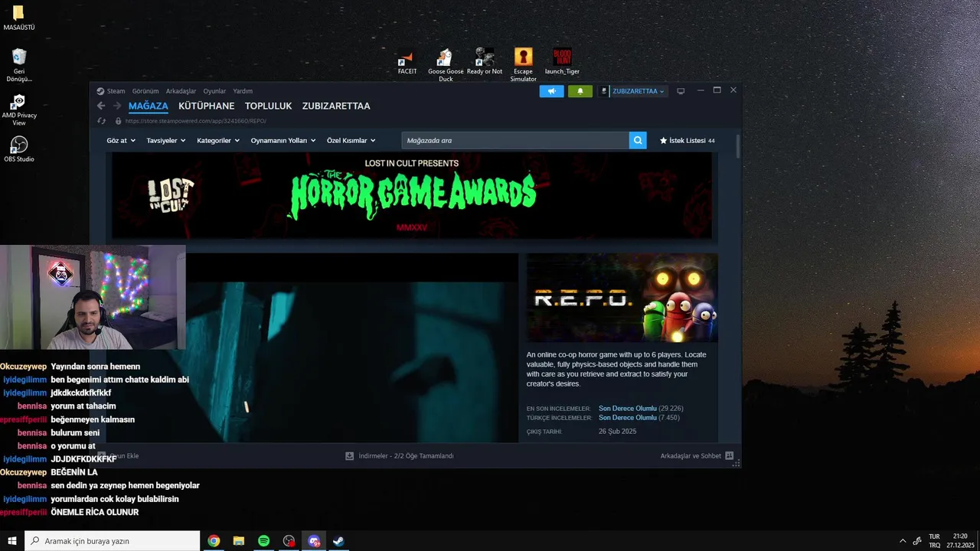Open the FACEIT desktop shortcut
This screenshot has height=551, width=980.
(x=407, y=63)
